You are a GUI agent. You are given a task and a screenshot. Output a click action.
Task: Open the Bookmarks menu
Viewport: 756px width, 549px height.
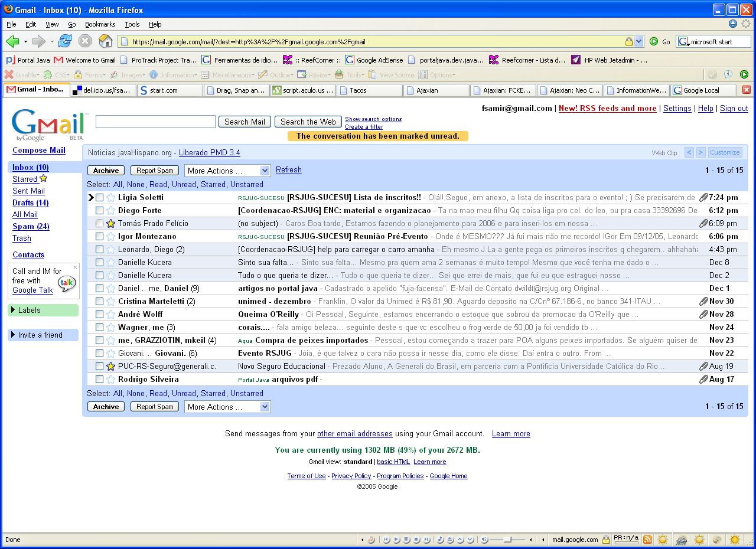click(x=100, y=24)
